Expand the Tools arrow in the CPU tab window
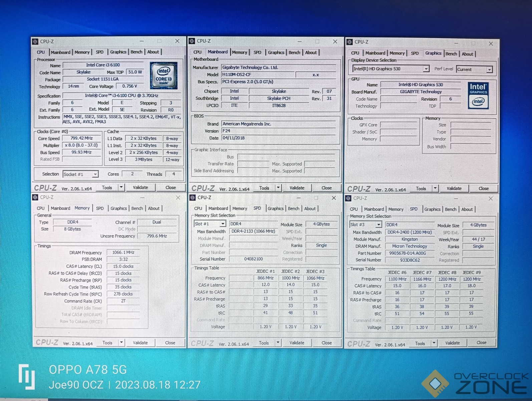Viewport: 532px width, 401px height. point(121,187)
